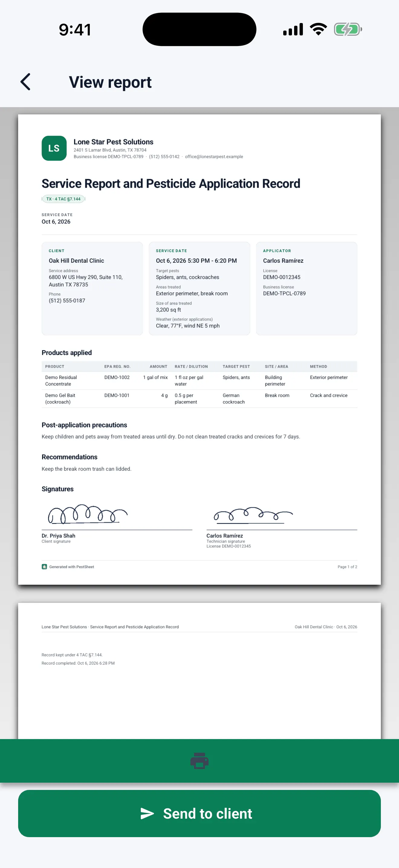Tap the printer icon to print report
Image resolution: width=399 pixels, height=868 pixels.
(199, 761)
